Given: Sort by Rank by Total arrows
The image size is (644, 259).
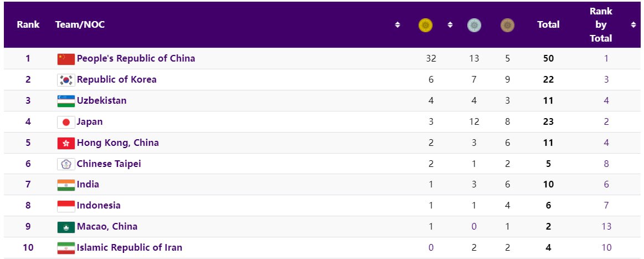Looking at the screenshot, I should (x=633, y=25).
